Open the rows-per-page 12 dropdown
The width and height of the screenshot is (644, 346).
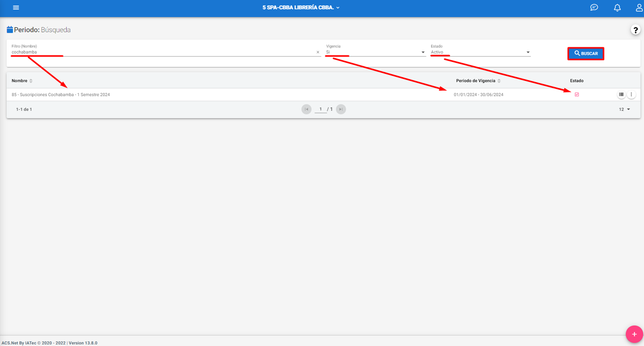625,110
